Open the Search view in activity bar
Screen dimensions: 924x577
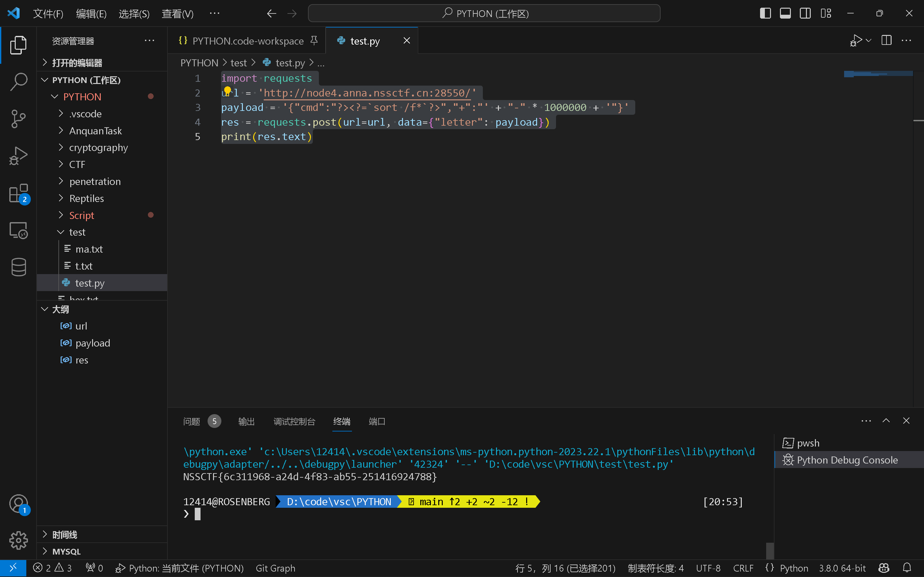tap(18, 82)
